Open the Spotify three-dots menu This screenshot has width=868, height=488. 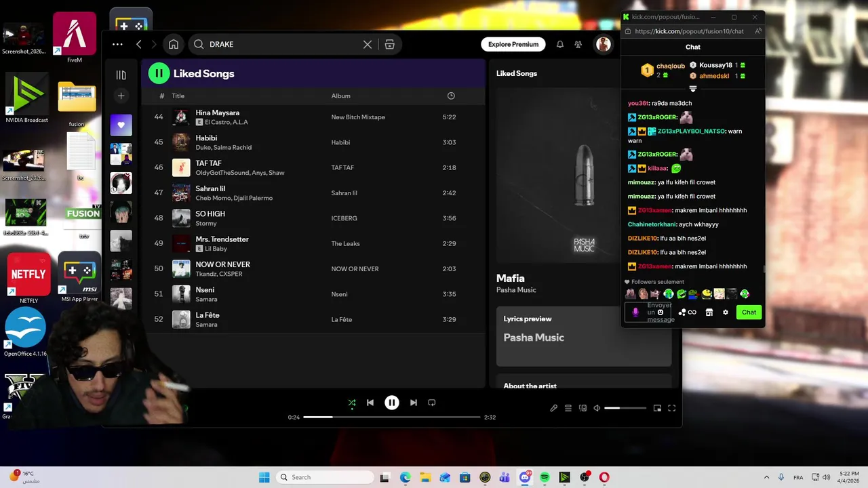click(117, 44)
